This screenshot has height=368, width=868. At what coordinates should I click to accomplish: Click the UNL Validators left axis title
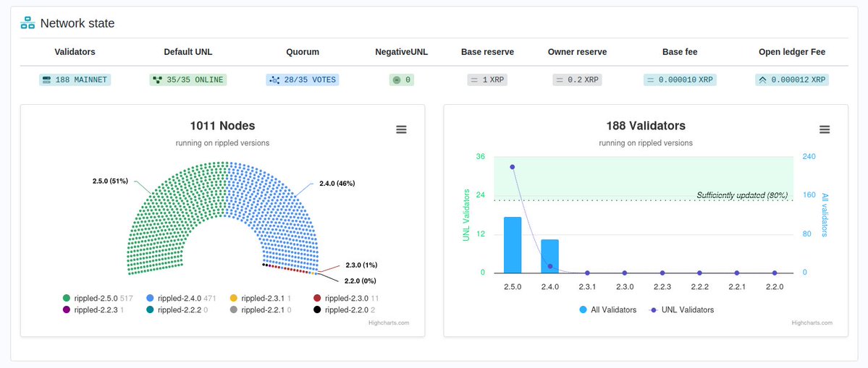click(466, 215)
